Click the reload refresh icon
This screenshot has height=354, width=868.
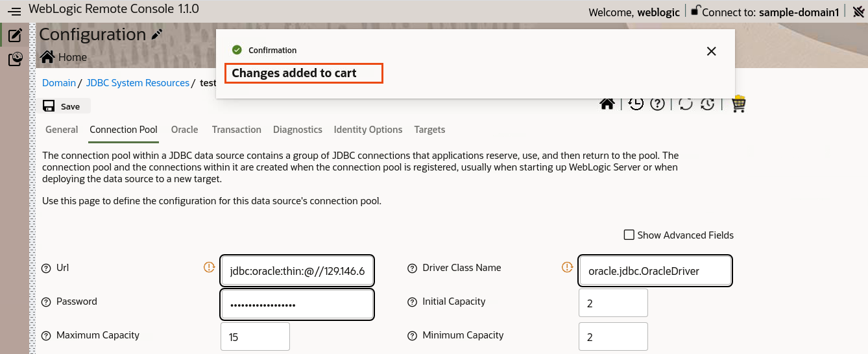684,104
